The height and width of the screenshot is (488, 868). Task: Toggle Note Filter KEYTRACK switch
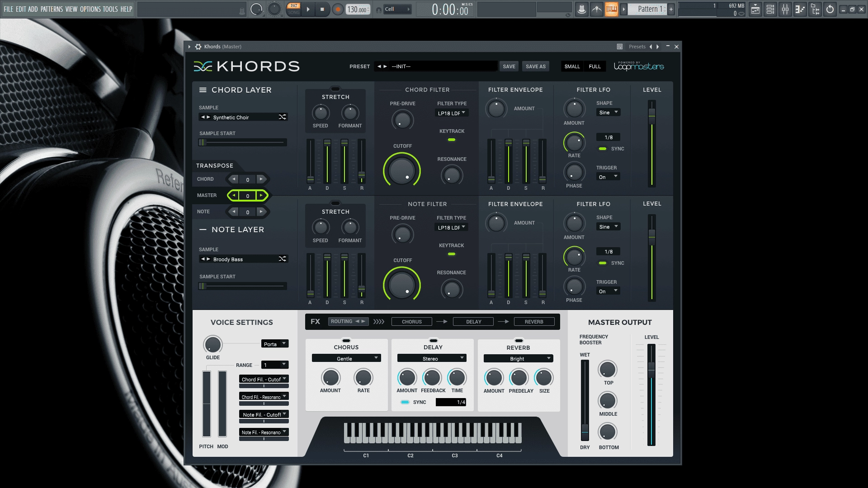(x=452, y=254)
